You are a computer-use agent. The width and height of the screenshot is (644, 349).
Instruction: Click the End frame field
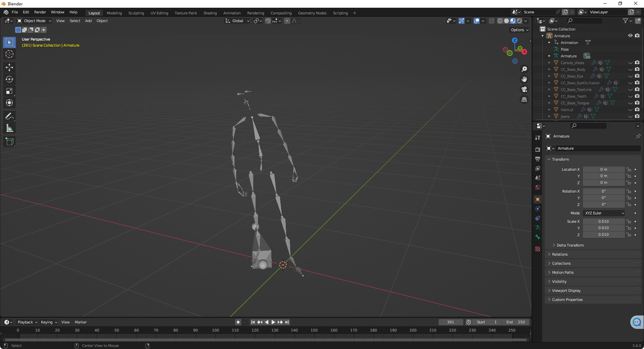coord(516,322)
